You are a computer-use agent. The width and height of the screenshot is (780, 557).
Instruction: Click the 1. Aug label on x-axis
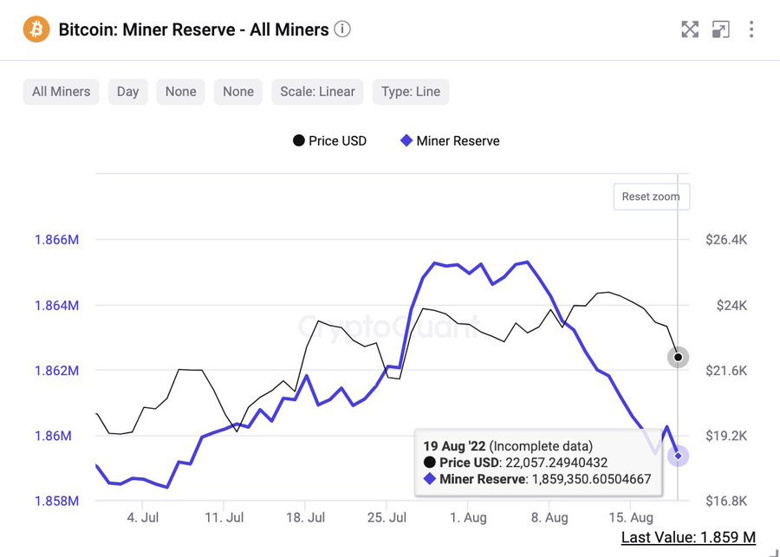(x=468, y=517)
